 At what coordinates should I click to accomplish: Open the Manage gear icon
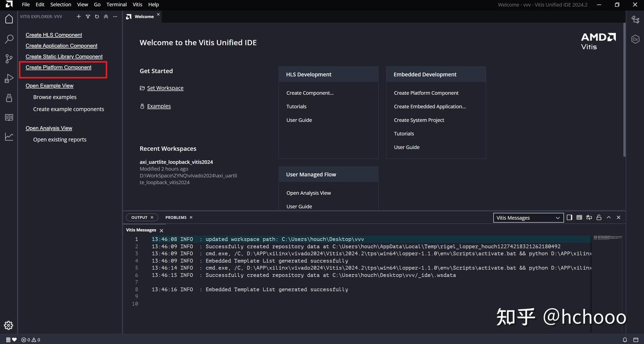coord(9,325)
